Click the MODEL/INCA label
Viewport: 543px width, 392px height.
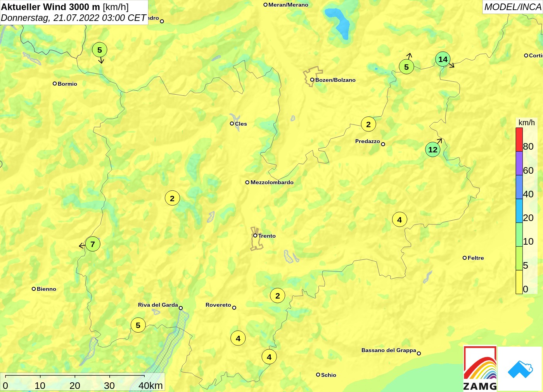[x=513, y=7]
